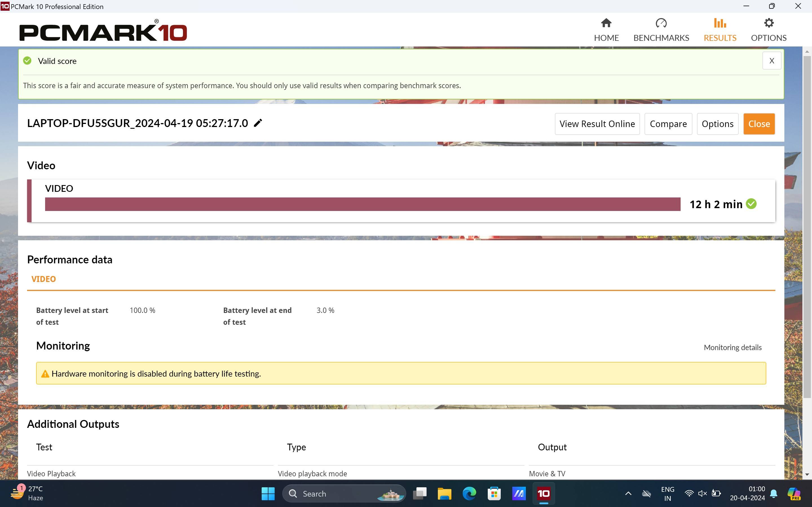Open the result Options button

click(717, 124)
